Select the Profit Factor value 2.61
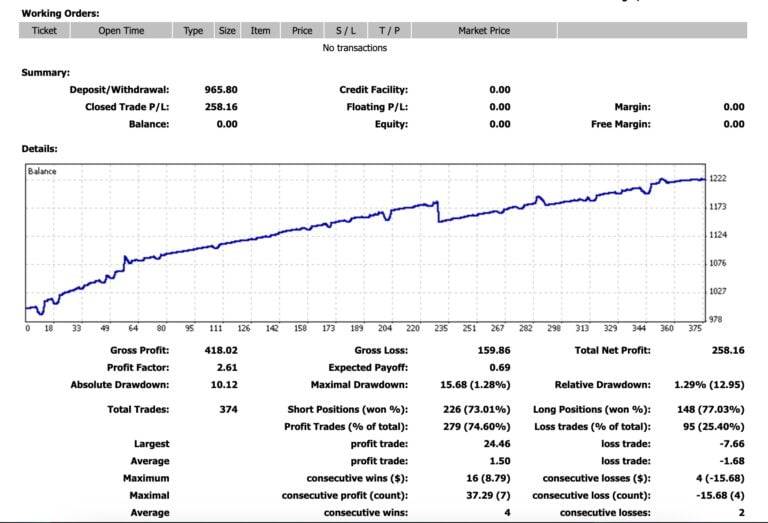The width and height of the screenshot is (768, 523). pyautogui.click(x=227, y=368)
